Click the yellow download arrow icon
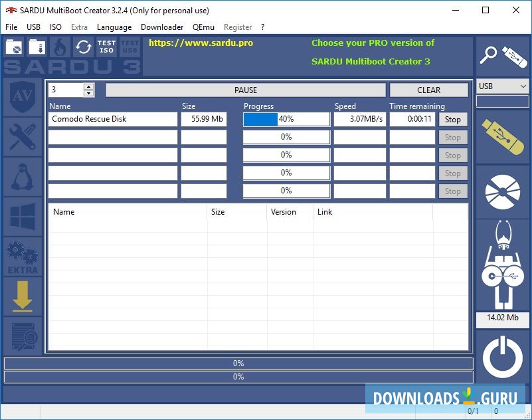 tap(23, 296)
